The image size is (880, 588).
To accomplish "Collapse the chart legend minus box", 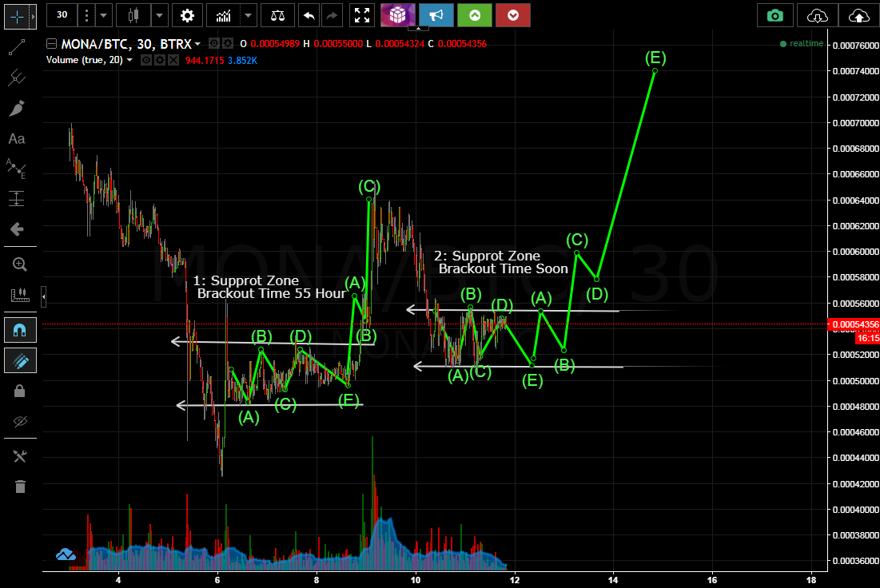I will coord(51,44).
